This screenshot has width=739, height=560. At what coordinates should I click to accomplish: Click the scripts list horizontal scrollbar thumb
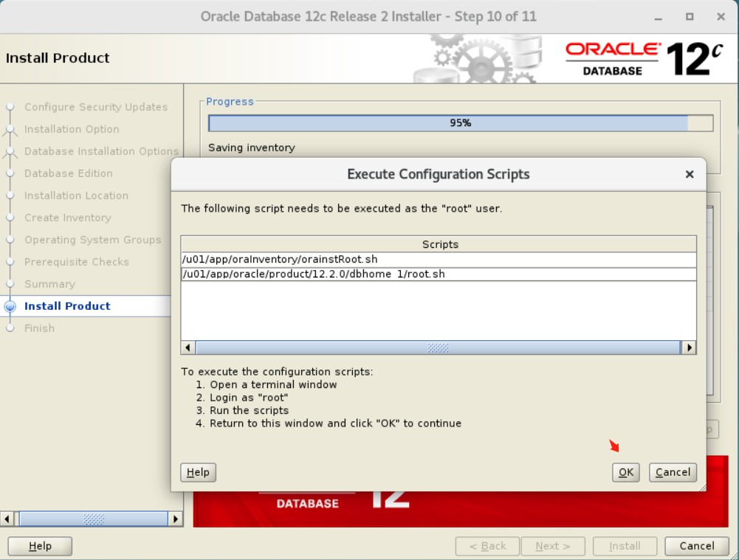point(438,348)
